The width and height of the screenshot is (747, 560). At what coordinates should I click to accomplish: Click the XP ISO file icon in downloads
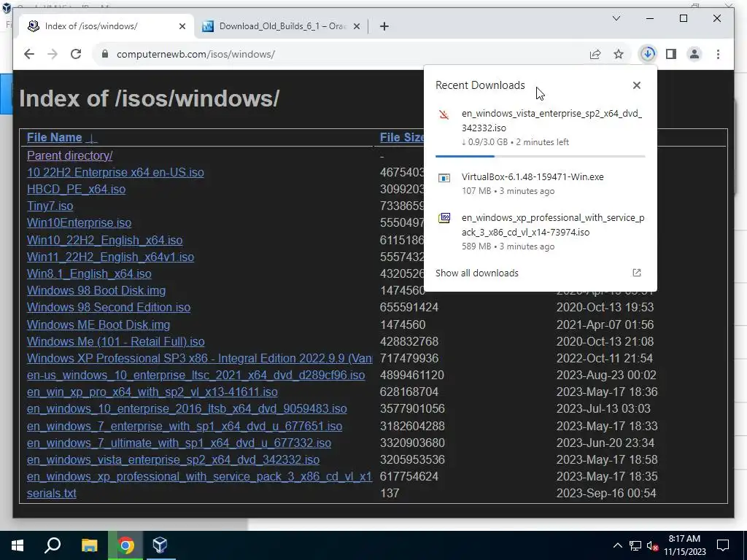click(x=444, y=219)
